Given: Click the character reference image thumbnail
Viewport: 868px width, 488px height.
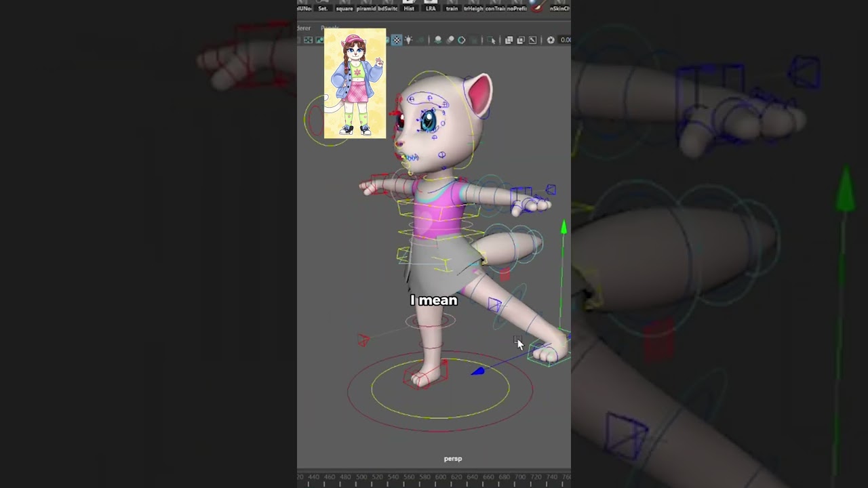Looking at the screenshot, I should click(355, 83).
